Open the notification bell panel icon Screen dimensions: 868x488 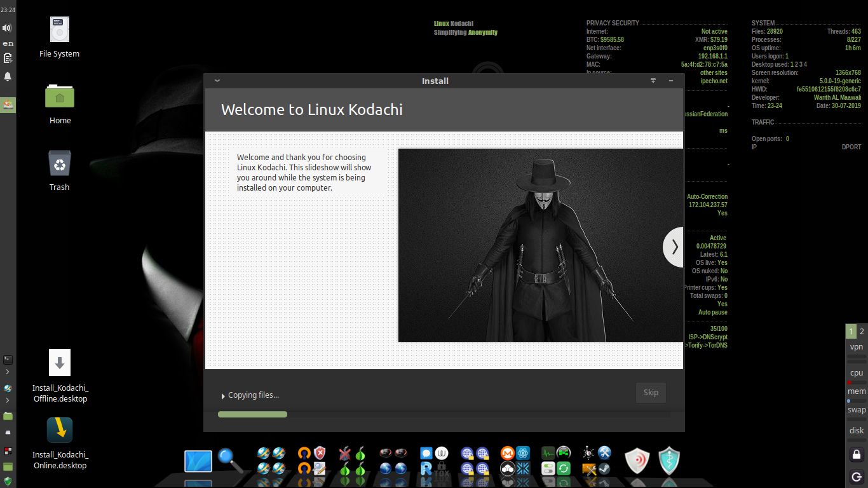8,76
